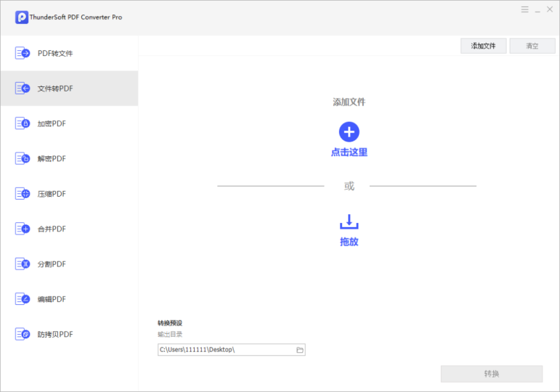The height and width of the screenshot is (392, 560).
Task: Open the hamburger menu in title bar
Action: (524, 9)
